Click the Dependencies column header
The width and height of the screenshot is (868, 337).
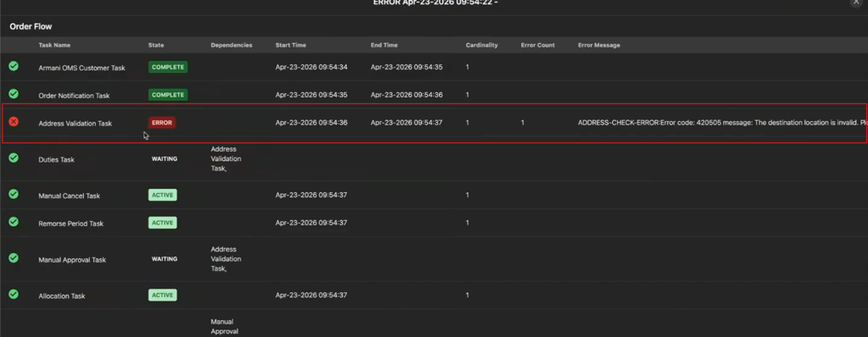[x=231, y=46]
